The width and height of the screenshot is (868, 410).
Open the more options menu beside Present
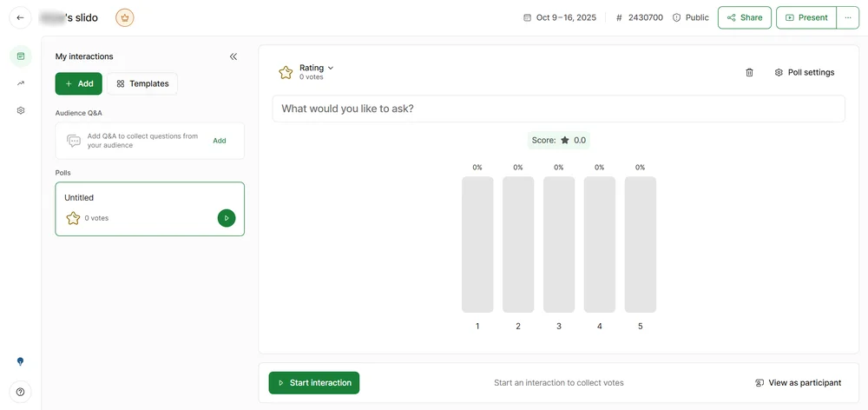click(847, 17)
